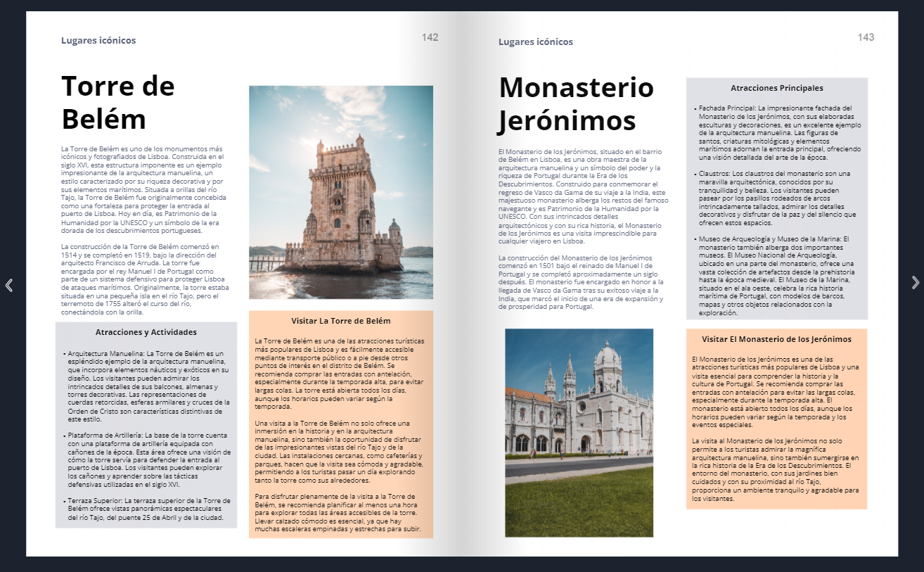Click the Monasterio Jerónimos building photo

[579, 433]
